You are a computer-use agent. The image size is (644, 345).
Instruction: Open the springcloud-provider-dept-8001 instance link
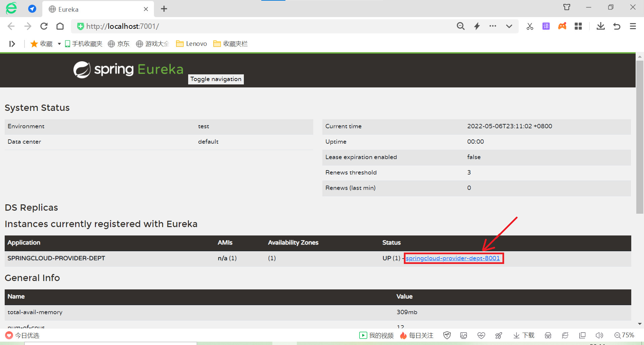point(453,258)
